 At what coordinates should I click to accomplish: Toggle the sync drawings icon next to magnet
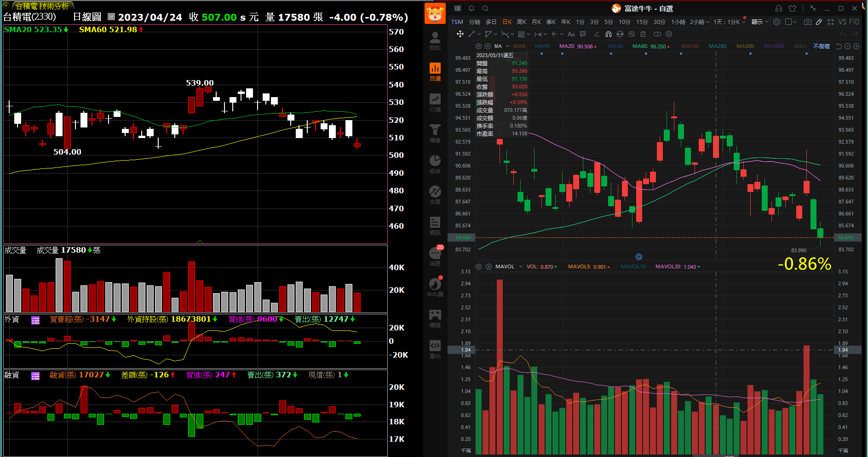point(620,34)
